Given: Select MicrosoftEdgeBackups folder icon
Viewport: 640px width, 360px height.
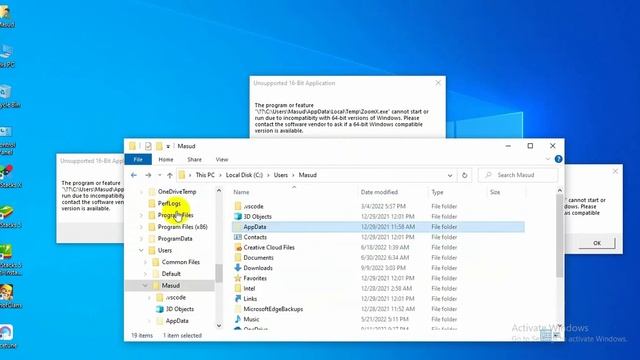Looking at the screenshot, I should 238,309.
